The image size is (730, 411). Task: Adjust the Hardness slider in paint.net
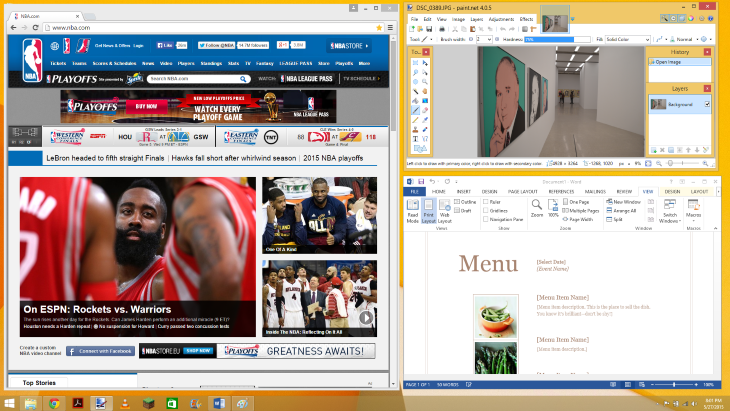(x=557, y=40)
